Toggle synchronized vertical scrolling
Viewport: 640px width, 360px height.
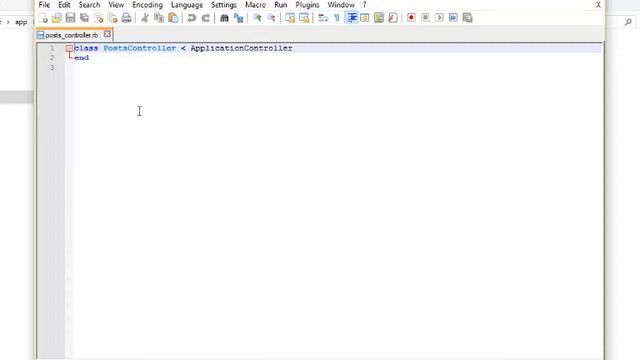pos(290,18)
